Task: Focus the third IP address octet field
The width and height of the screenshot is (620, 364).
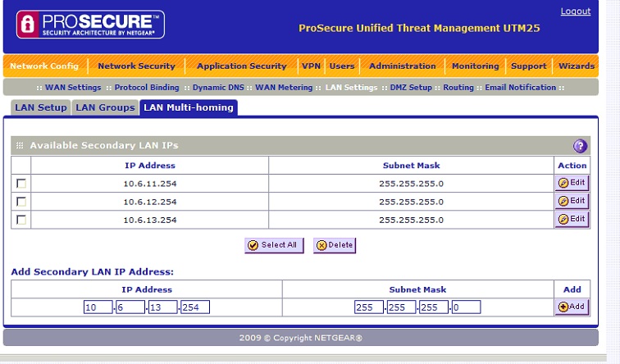Action: (163, 307)
